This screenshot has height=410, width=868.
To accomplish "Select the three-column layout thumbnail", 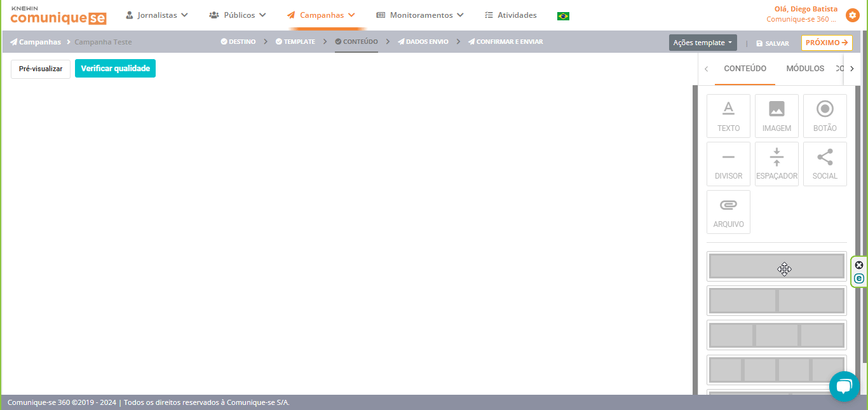I will pyautogui.click(x=776, y=335).
